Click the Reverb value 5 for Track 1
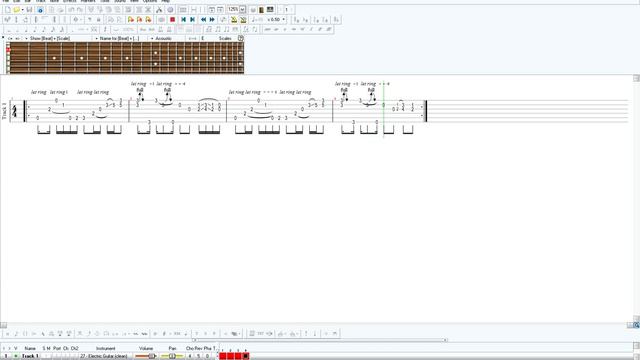 [x=199, y=356]
